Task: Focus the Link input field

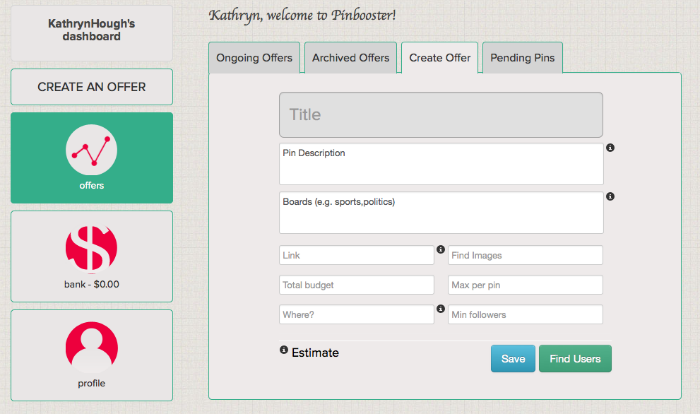Action: pos(357,255)
